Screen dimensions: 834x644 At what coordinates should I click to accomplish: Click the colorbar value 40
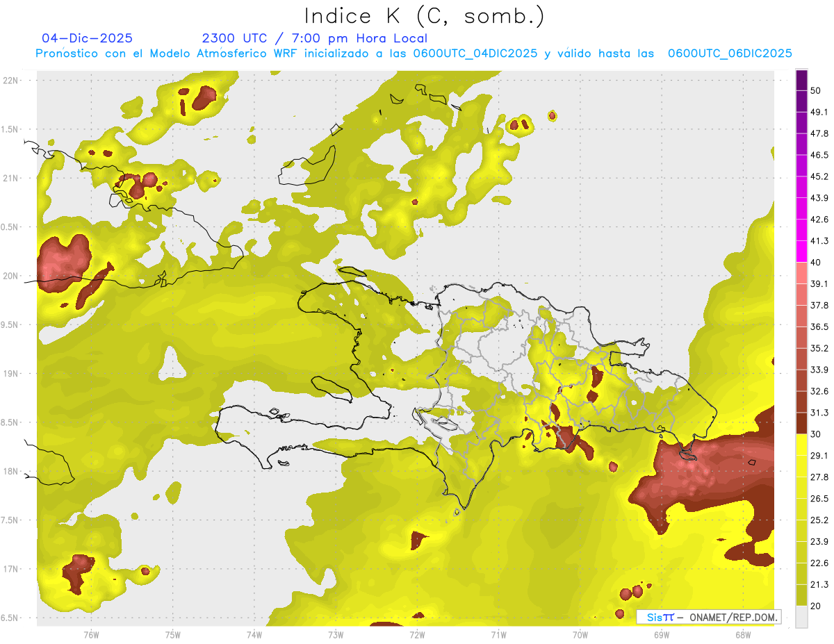pos(816,263)
